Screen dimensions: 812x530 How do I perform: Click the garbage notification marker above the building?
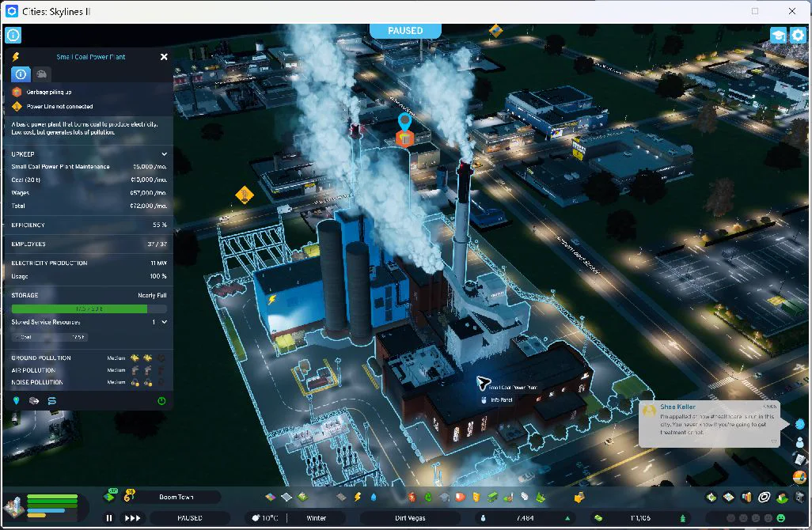(x=404, y=137)
